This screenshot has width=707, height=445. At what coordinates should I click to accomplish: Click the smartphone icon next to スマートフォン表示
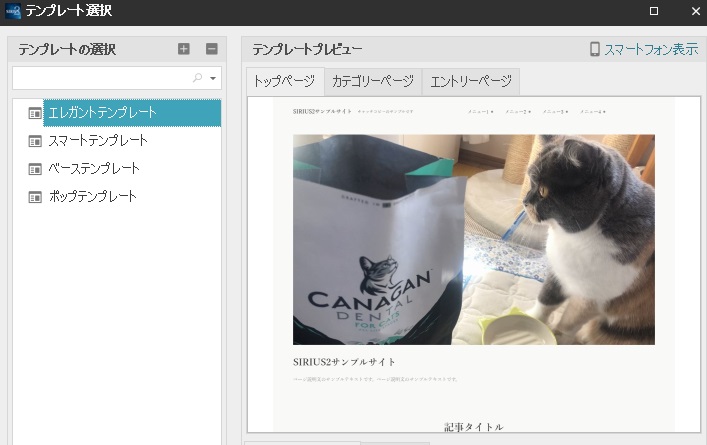[x=595, y=49]
